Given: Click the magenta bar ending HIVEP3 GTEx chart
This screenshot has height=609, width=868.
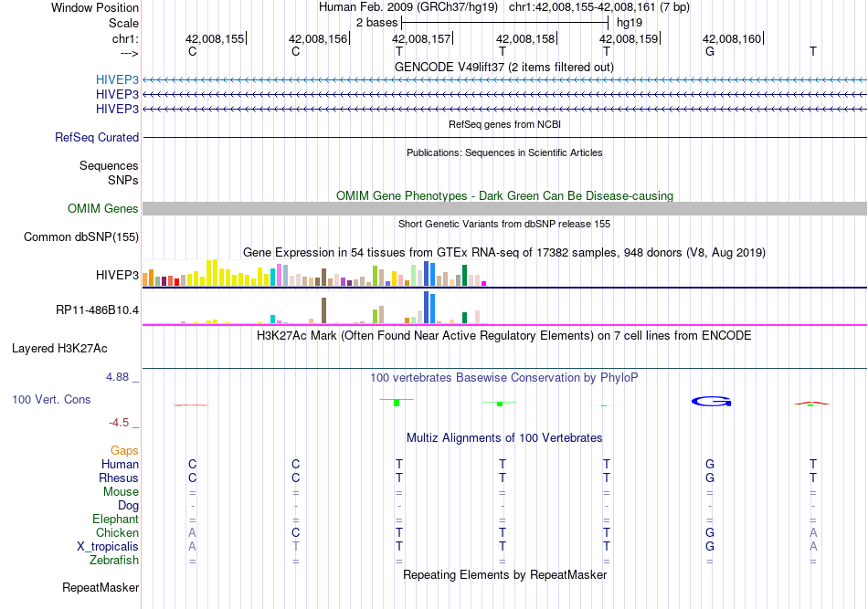Looking at the screenshot, I should click(x=484, y=283).
